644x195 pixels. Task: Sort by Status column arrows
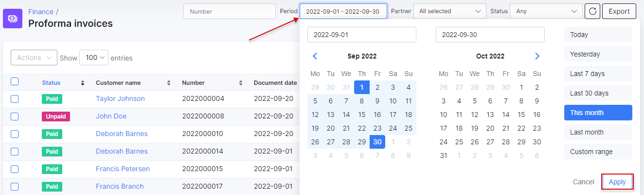tap(83, 83)
